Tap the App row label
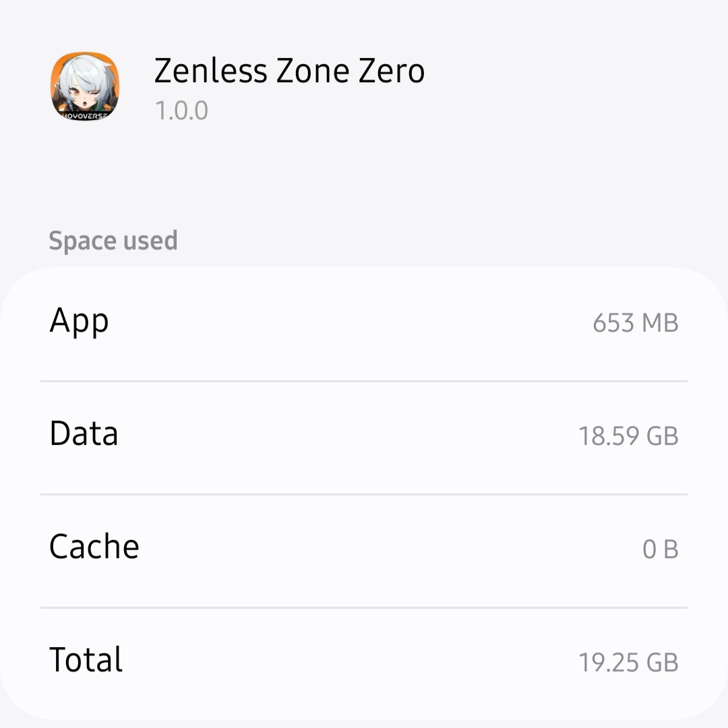Image resolution: width=728 pixels, height=728 pixels. tap(79, 321)
